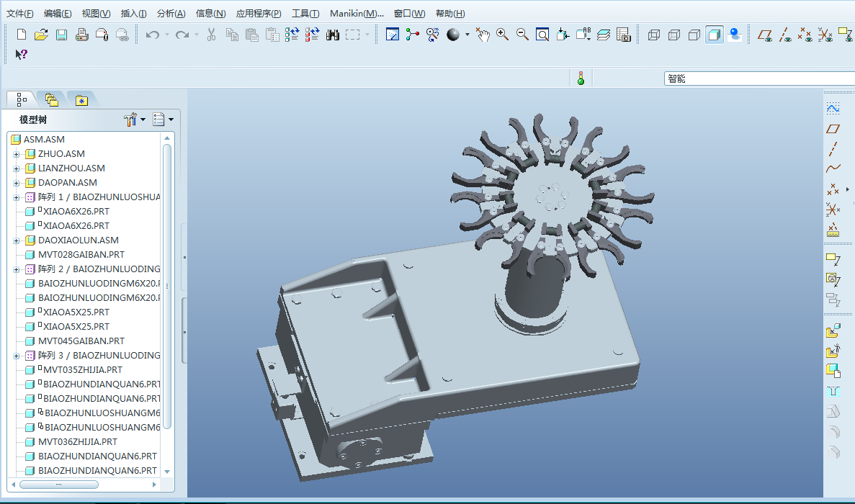Click the Zoom In magnifier tool
The width and height of the screenshot is (855, 504).
click(x=502, y=35)
